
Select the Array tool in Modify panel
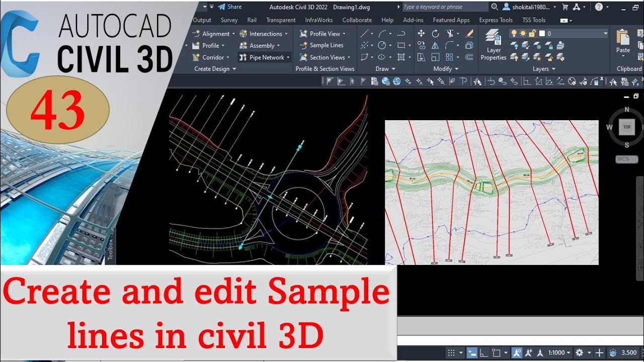pos(449,57)
